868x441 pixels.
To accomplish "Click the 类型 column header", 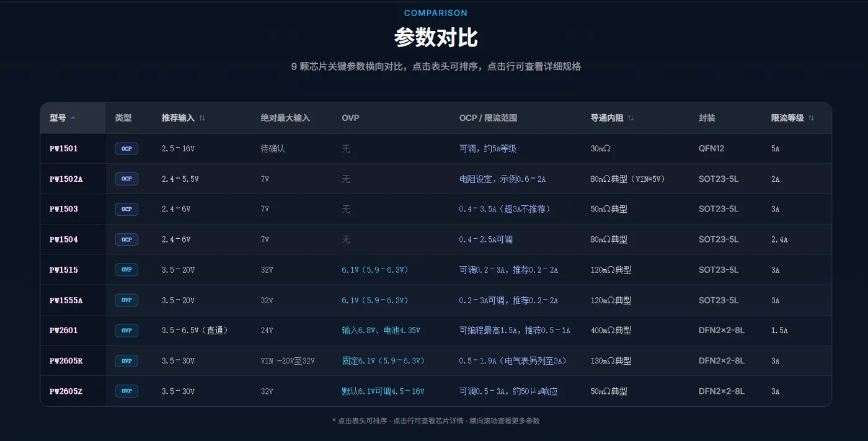I will coord(123,118).
